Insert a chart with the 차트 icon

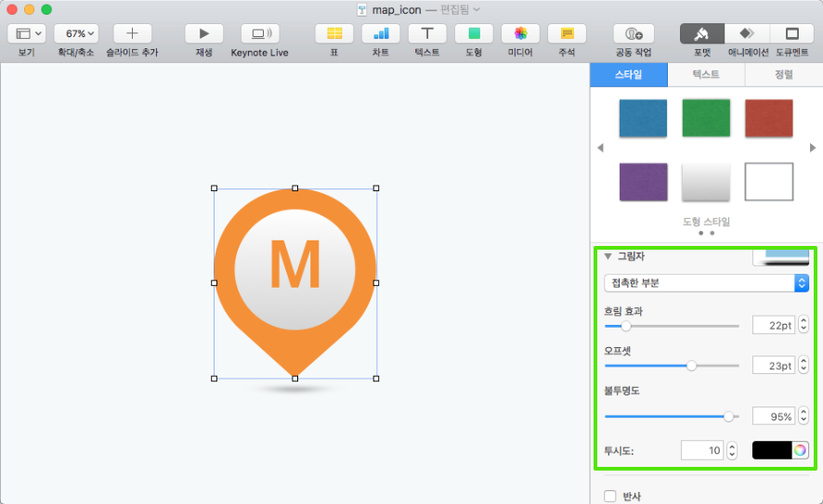(x=381, y=33)
